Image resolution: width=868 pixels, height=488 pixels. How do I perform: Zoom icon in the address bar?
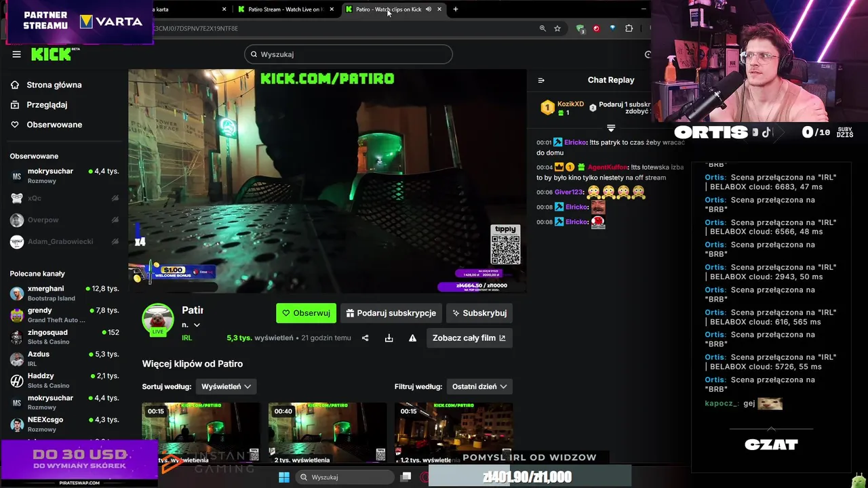542,28
